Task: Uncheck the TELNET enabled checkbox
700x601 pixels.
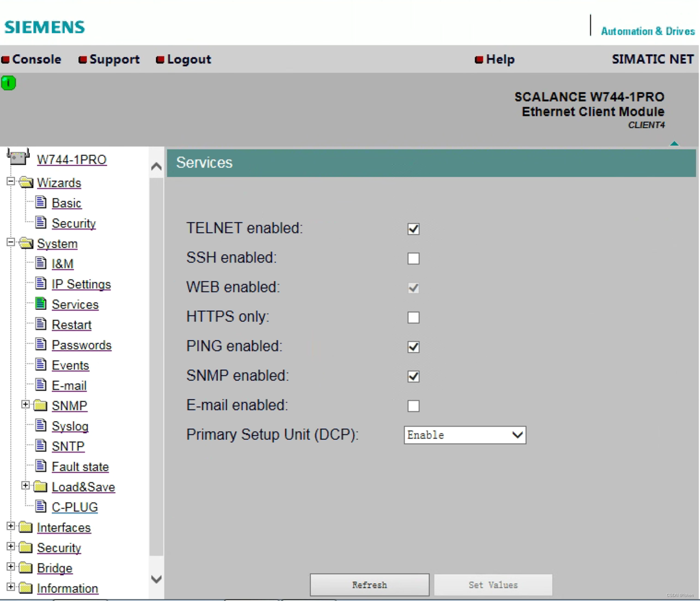Action: [414, 229]
